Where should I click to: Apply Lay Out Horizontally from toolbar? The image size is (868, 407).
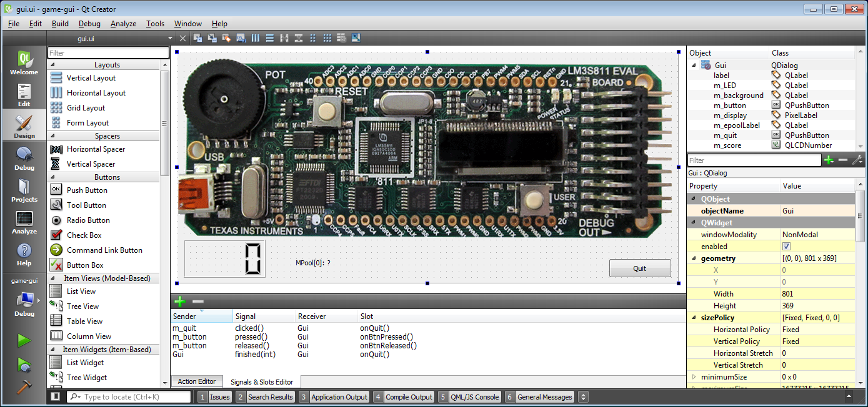click(256, 38)
